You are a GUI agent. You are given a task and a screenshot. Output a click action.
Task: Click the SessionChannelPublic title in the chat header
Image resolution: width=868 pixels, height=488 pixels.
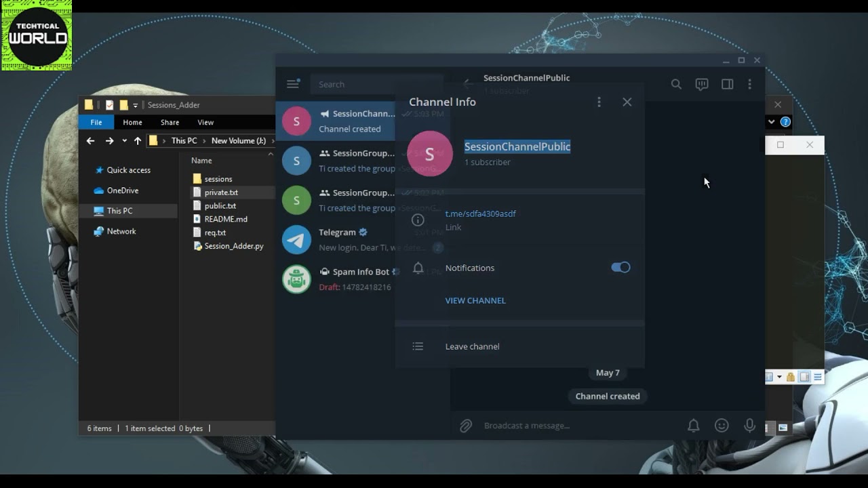[526, 78]
